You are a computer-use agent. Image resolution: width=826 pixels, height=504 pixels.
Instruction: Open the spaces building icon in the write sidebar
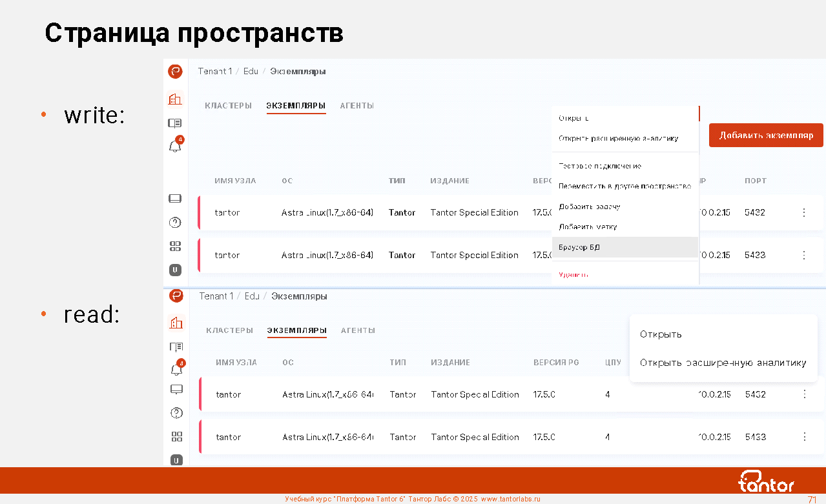pos(175,99)
